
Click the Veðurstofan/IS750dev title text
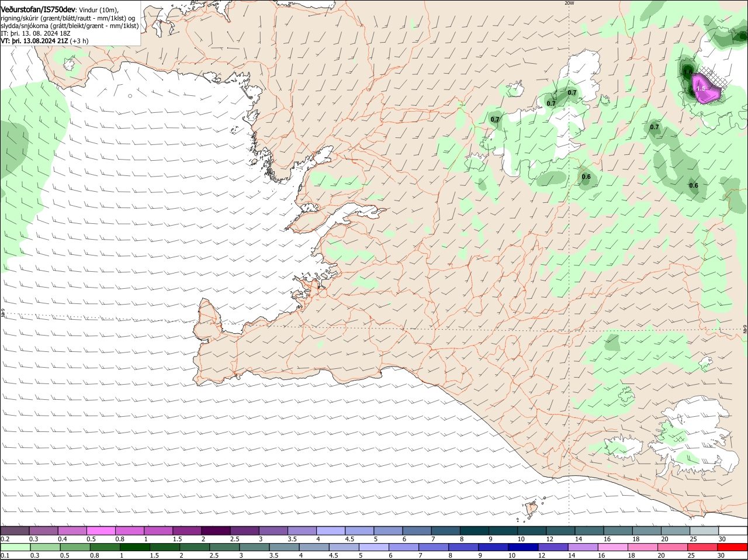[39, 9]
